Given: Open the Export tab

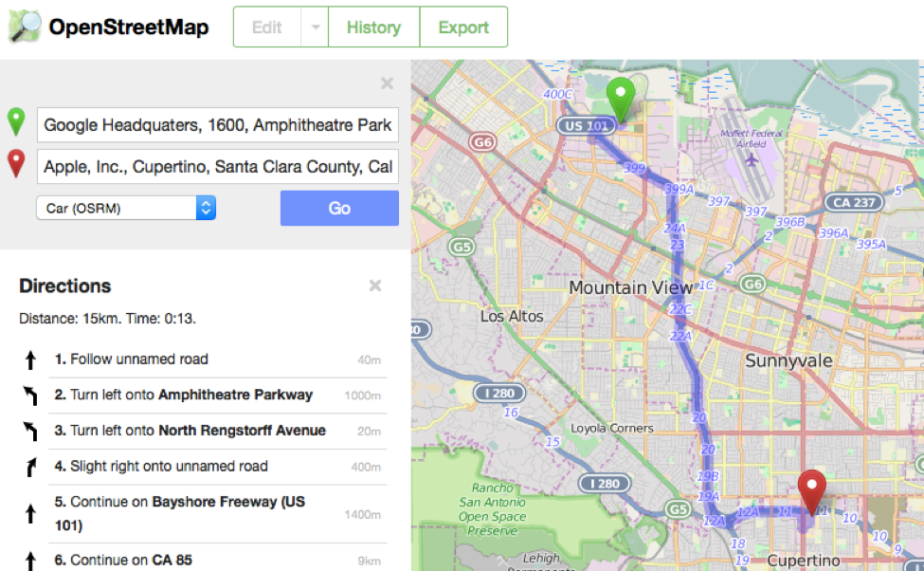Looking at the screenshot, I should click(x=463, y=28).
